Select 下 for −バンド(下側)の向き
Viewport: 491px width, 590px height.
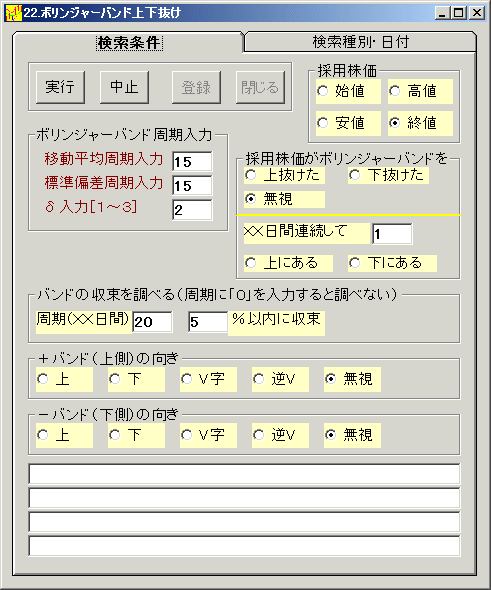136,435
